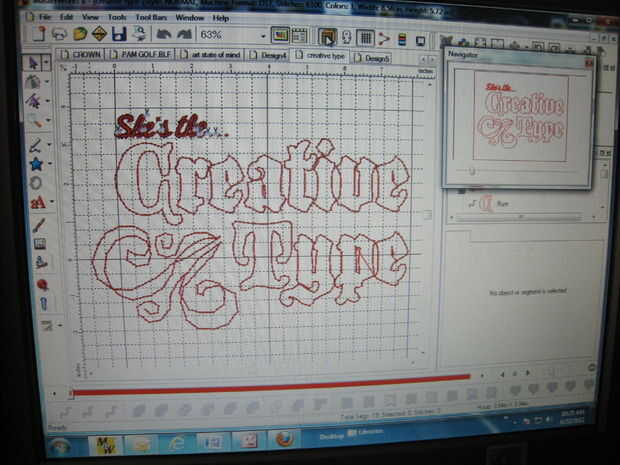Select the ellipse ring tool
This screenshot has height=465, width=620.
[x=36, y=183]
